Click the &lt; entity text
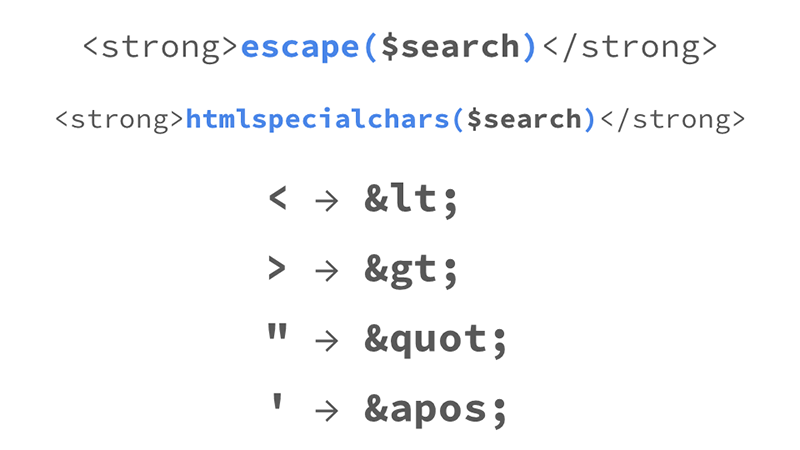 point(413,199)
